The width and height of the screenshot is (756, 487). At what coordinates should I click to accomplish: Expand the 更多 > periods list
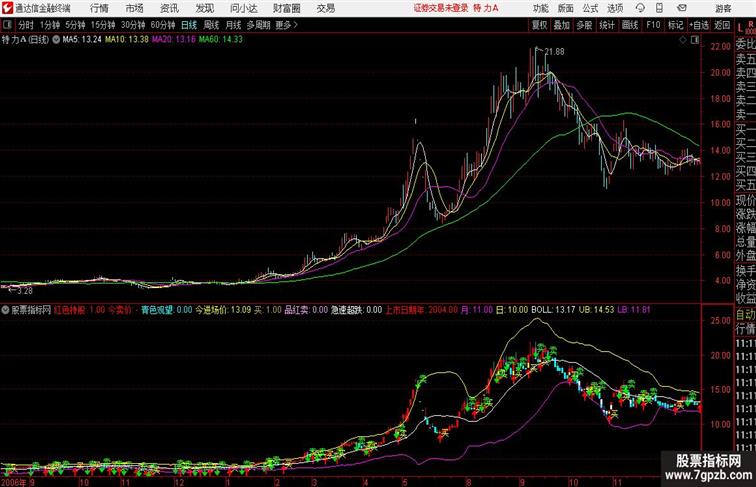tap(287, 25)
